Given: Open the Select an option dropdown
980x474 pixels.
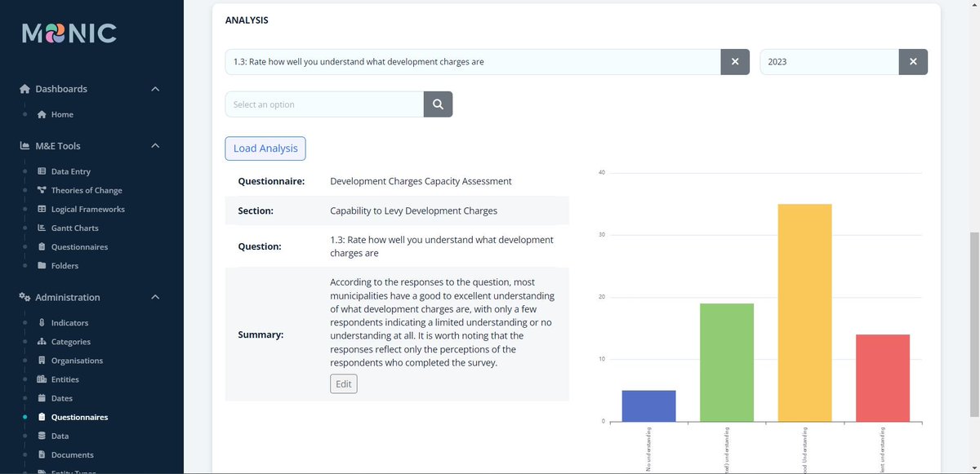Looking at the screenshot, I should (324, 104).
